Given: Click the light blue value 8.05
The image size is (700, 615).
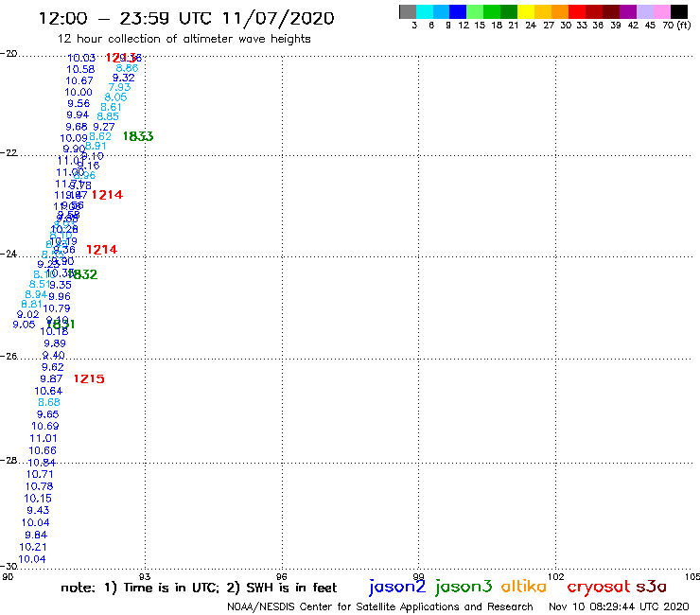Looking at the screenshot, I should click(115, 97).
